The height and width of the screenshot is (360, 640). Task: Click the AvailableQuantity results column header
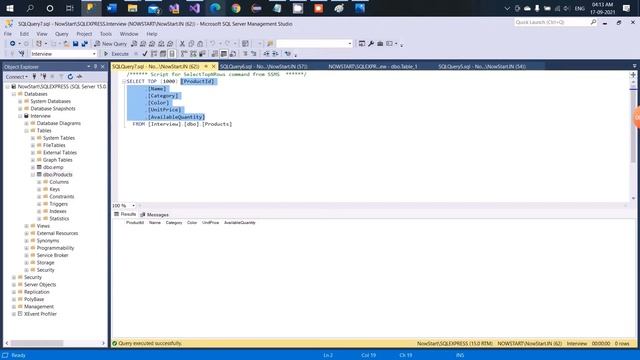(240, 222)
